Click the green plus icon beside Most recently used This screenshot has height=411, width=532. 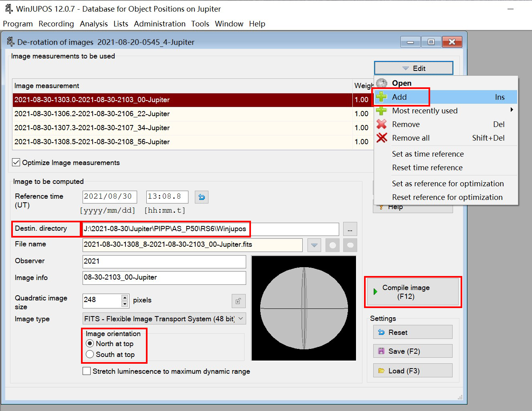[382, 111]
